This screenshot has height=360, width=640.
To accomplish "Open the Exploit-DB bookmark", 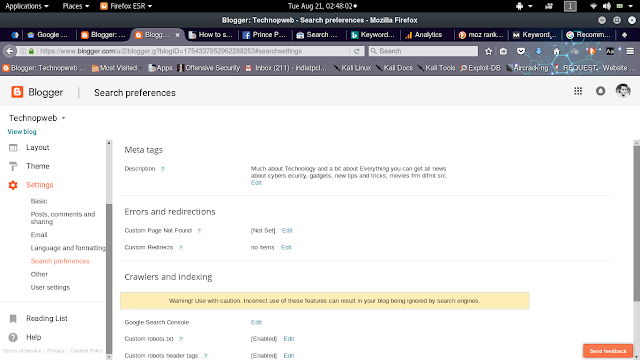I will point(480,68).
